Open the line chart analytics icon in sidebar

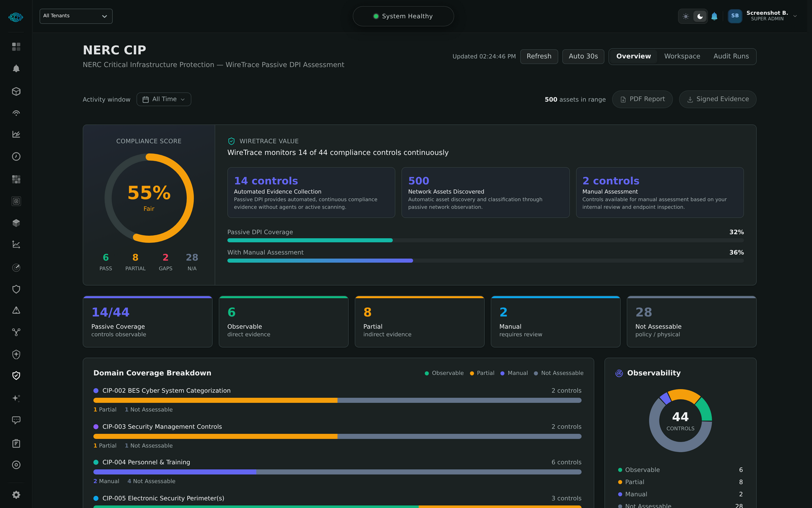coord(16,135)
